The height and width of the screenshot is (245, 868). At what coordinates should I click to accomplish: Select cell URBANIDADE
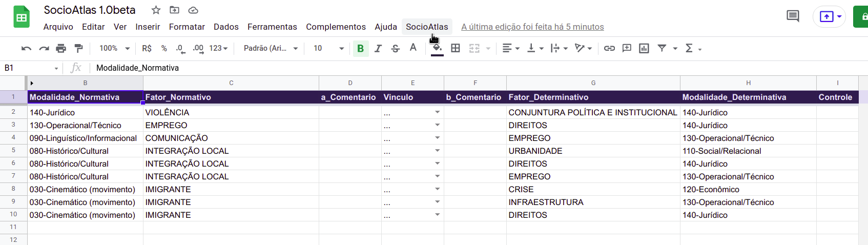[593, 151]
